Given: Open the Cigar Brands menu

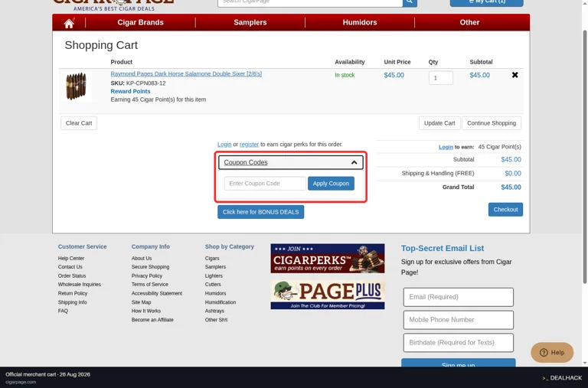Looking at the screenshot, I should click(x=140, y=22).
